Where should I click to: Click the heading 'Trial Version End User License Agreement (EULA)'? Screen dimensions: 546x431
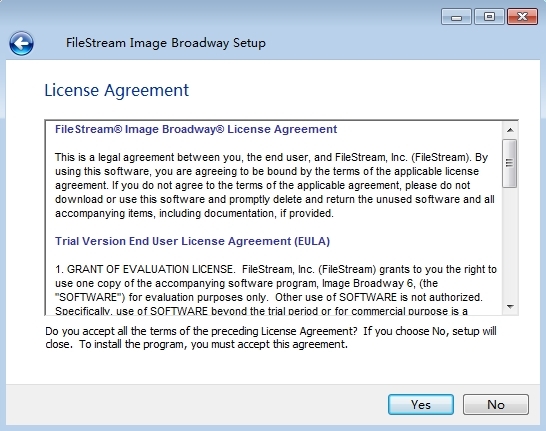192,241
